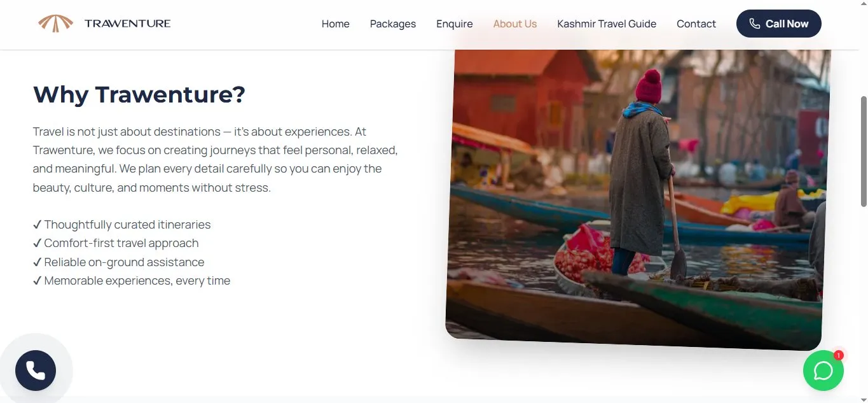Click the Call Now button
Screen dimensions: 868x403
pos(778,24)
